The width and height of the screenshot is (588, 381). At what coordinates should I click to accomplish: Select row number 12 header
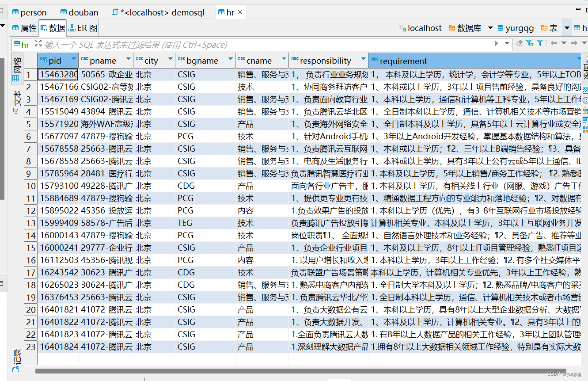(x=30, y=210)
